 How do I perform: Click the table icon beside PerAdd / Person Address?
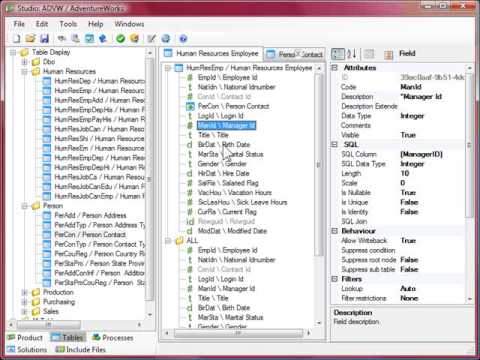click(x=47, y=215)
